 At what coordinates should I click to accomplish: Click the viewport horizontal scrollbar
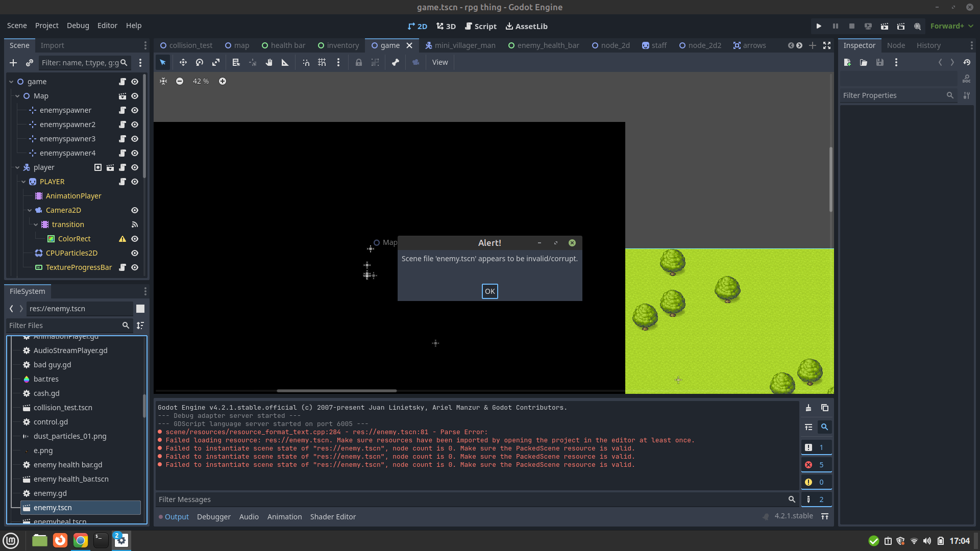(x=337, y=391)
